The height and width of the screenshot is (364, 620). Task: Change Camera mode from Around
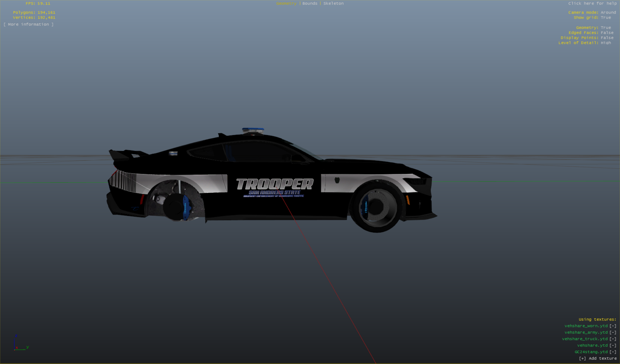(x=608, y=13)
